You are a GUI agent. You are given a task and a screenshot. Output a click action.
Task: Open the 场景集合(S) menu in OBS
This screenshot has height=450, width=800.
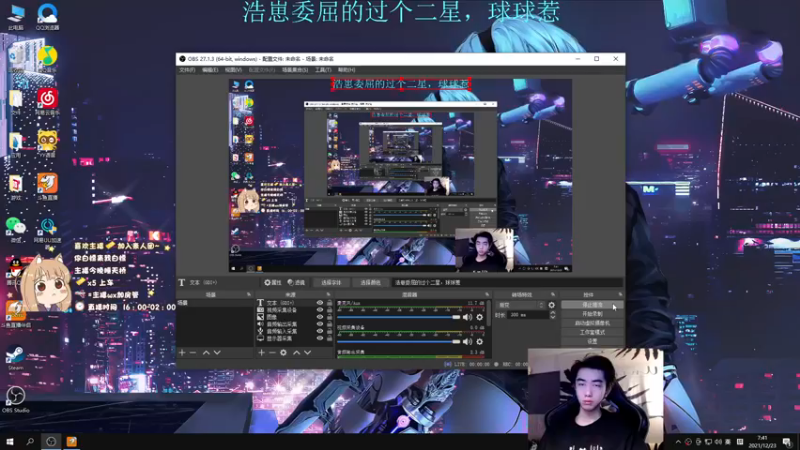tap(295, 70)
